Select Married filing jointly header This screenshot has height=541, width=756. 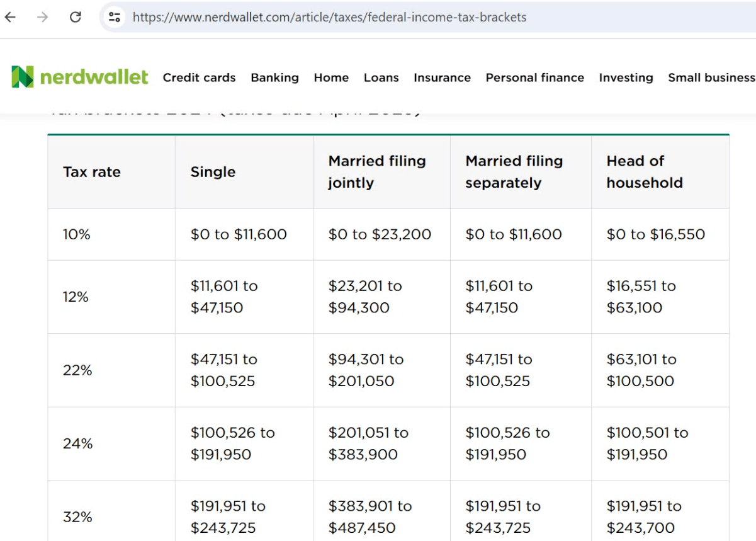pos(382,172)
